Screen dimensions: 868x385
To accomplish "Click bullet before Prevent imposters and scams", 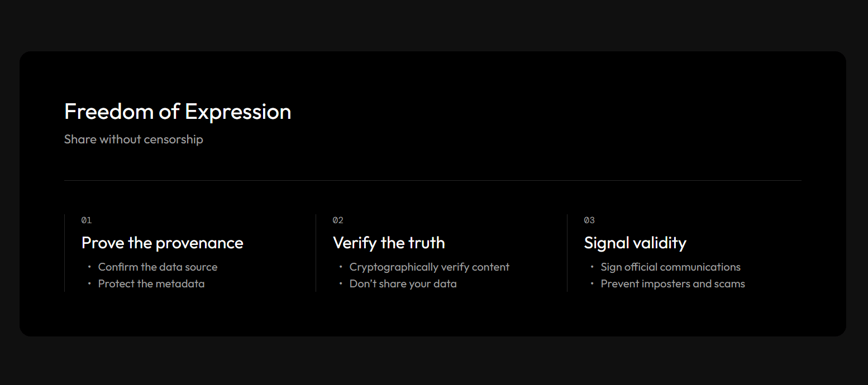I will [592, 284].
